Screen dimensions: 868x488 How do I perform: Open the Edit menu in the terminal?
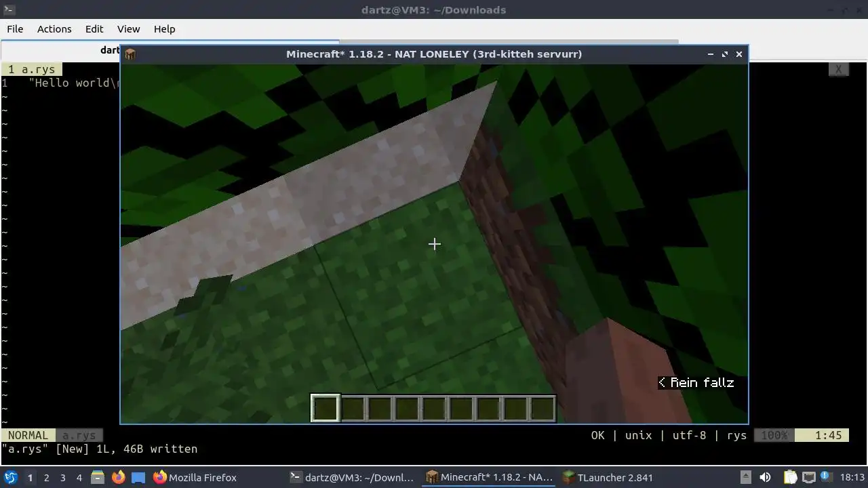(94, 29)
